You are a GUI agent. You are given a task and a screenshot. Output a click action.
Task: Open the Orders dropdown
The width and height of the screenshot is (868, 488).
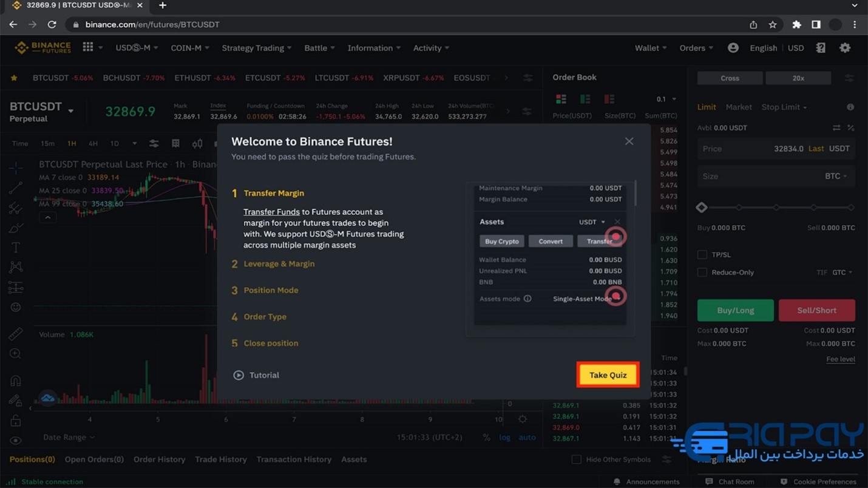click(696, 48)
